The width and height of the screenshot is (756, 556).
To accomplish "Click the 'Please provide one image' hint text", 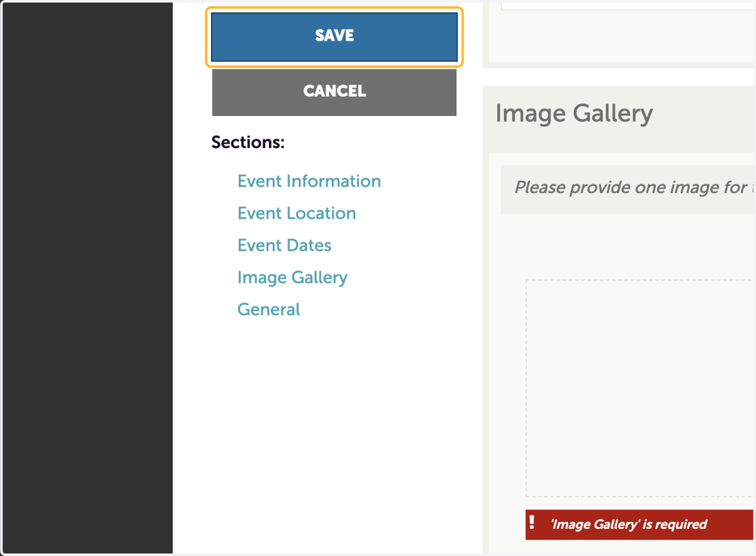I will click(634, 188).
